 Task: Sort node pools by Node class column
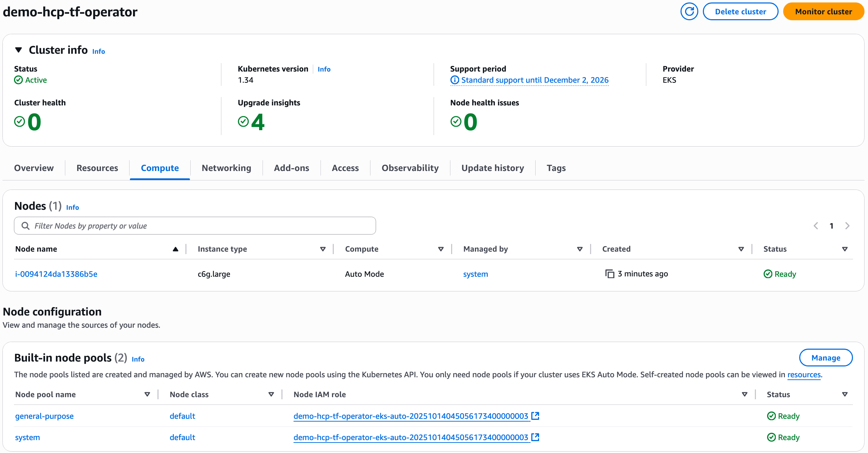tap(271, 394)
